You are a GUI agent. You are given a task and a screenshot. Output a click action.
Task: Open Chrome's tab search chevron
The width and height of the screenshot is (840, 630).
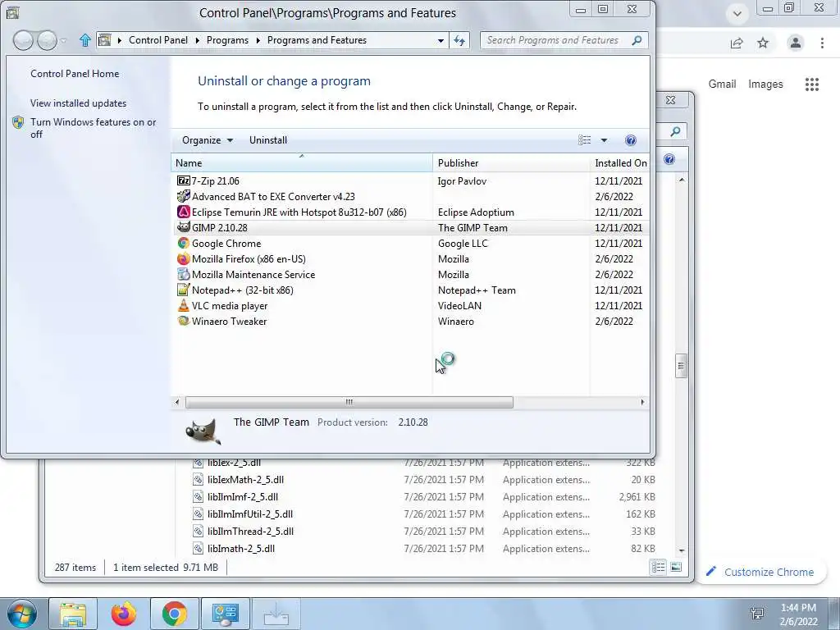click(737, 14)
